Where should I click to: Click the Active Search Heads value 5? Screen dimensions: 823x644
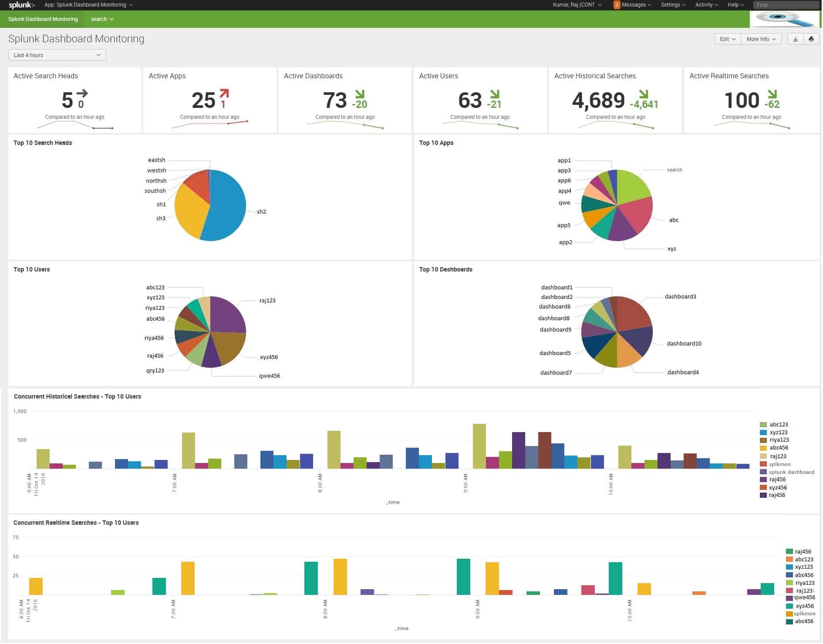67,100
